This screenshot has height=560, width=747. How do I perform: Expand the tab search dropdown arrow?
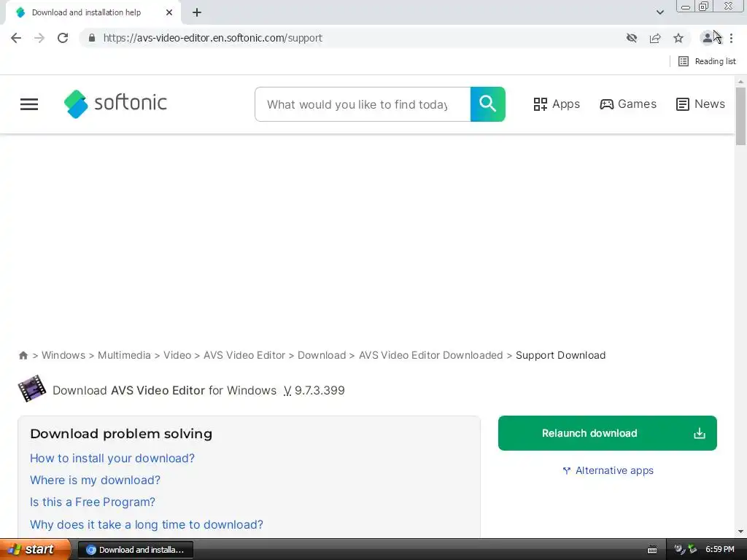point(659,12)
